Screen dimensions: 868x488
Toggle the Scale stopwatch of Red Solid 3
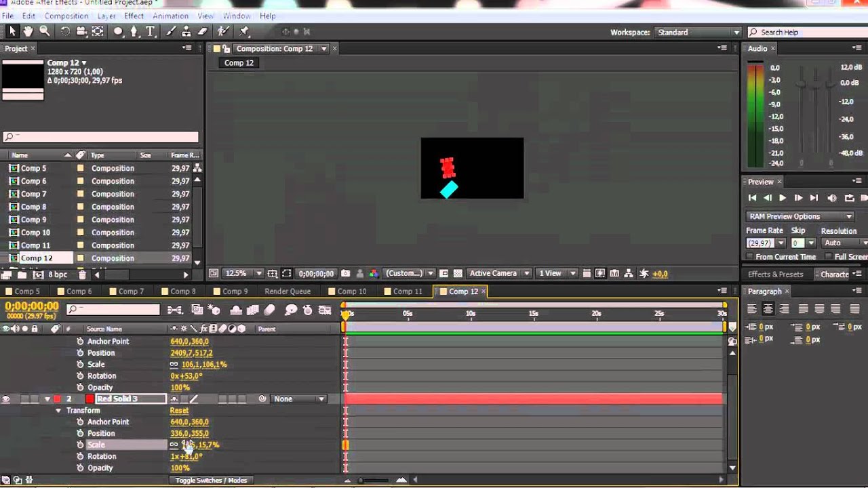click(x=80, y=445)
